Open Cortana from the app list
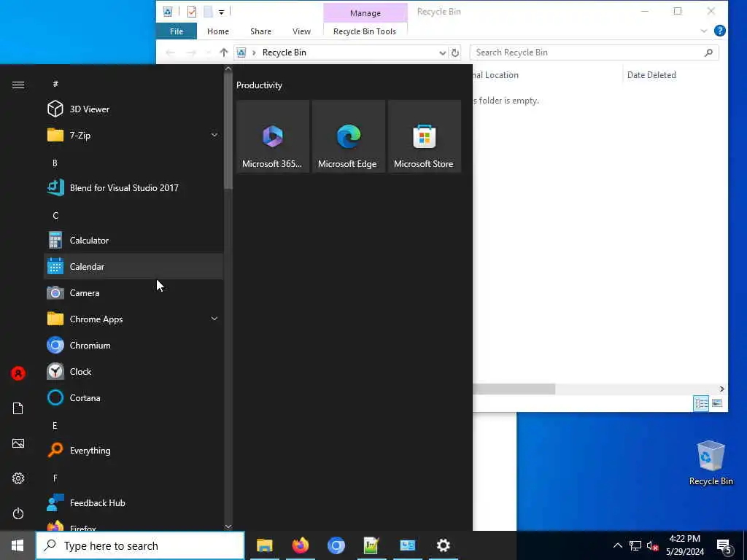The width and height of the screenshot is (747, 560). click(133, 397)
